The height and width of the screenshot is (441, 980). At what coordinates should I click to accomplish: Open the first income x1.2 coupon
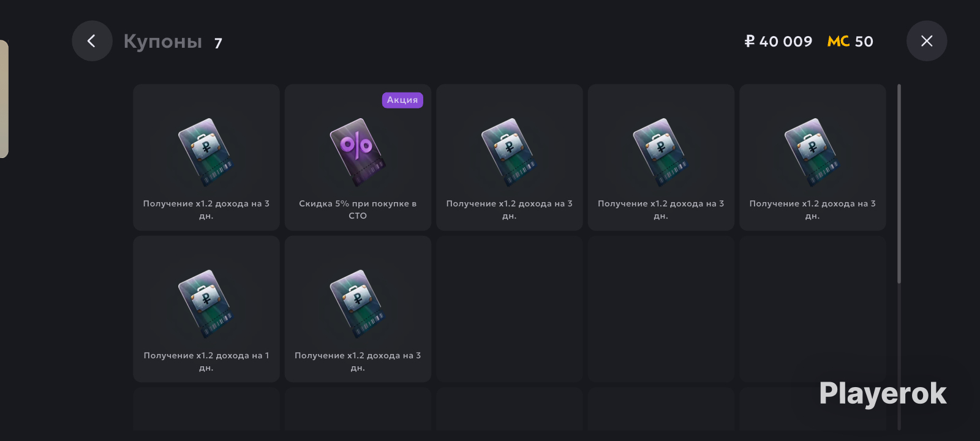click(x=206, y=157)
